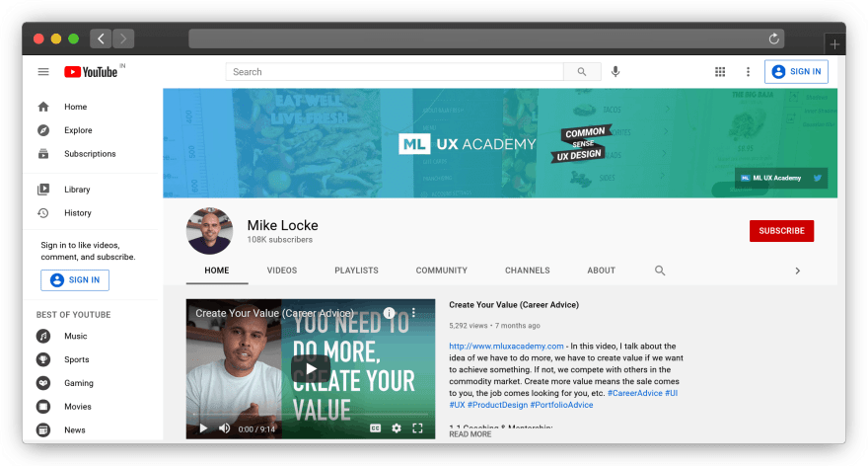Click the browser back arrow
The width and height of the screenshot is (868, 466).
point(101,39)
